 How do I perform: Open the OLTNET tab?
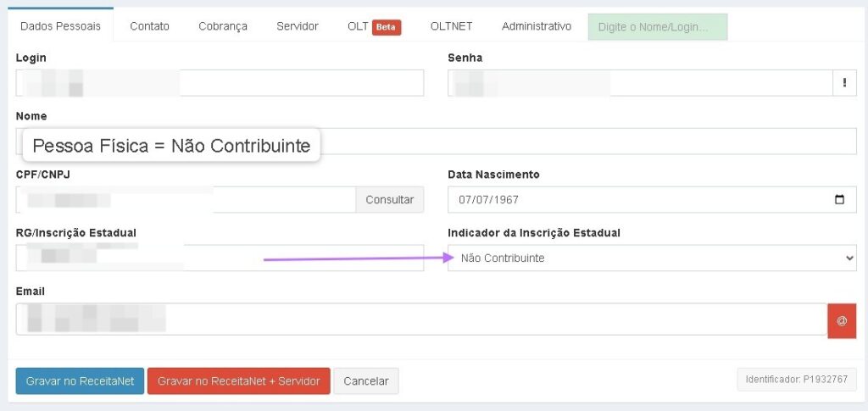click(451, 26)
